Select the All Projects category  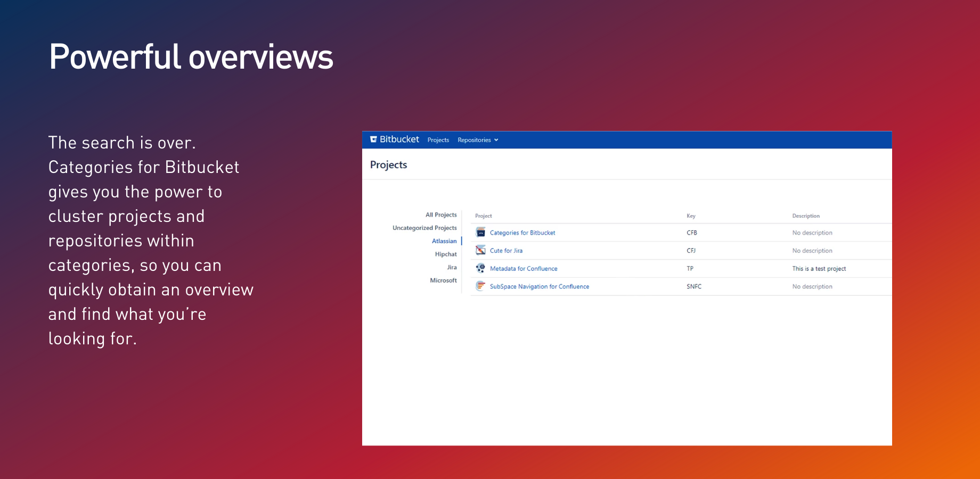[441, 215]
